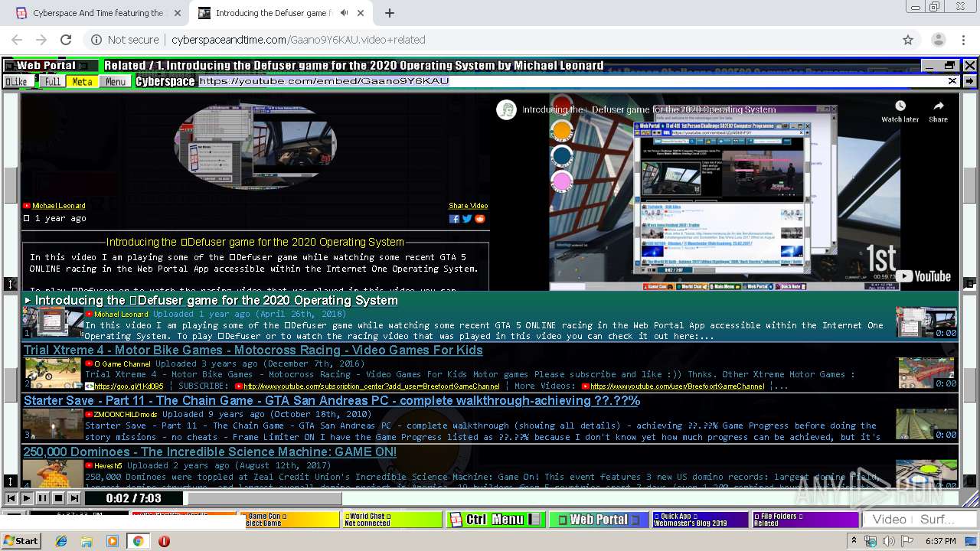Open the Q Game Channel link
Image resolution: width=980 pixels, height=551 pixels.
tap(122, 364)
